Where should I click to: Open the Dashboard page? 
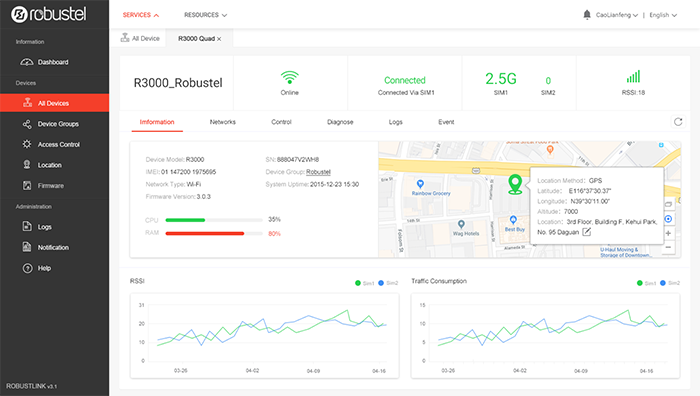[54, 62]
